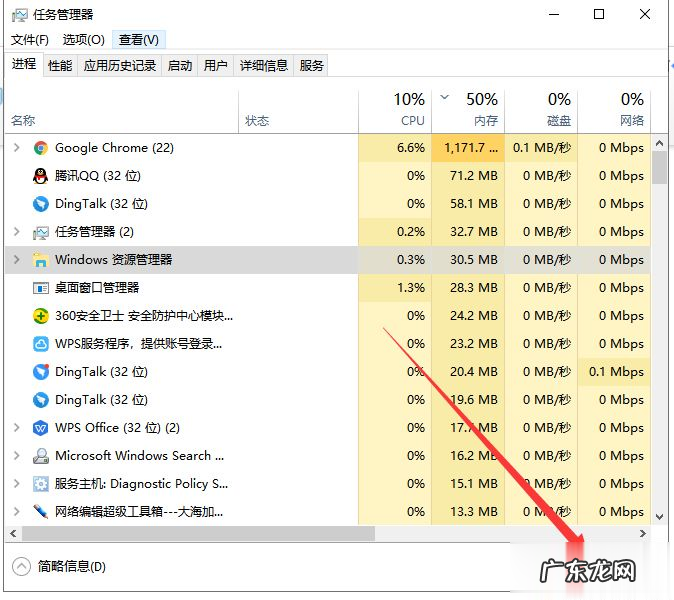Image resolution: width=674 pixels, height=600 pixels.
Task: Click the 13.3 MB memory value
Action: pyautogui.click(x=474, y=512)
